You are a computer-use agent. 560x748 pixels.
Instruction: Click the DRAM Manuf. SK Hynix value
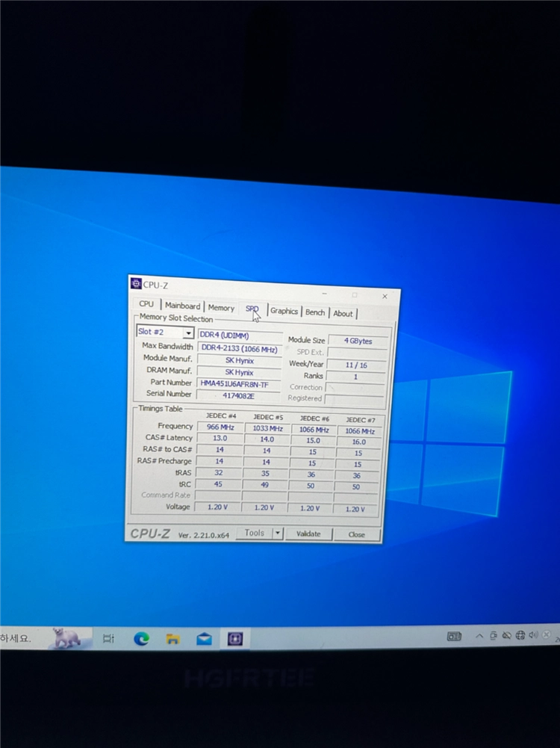point(239,373)
